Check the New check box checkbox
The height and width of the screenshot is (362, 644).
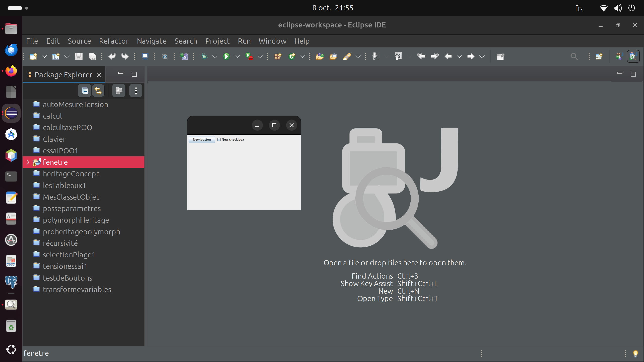[x=219, y=139]
